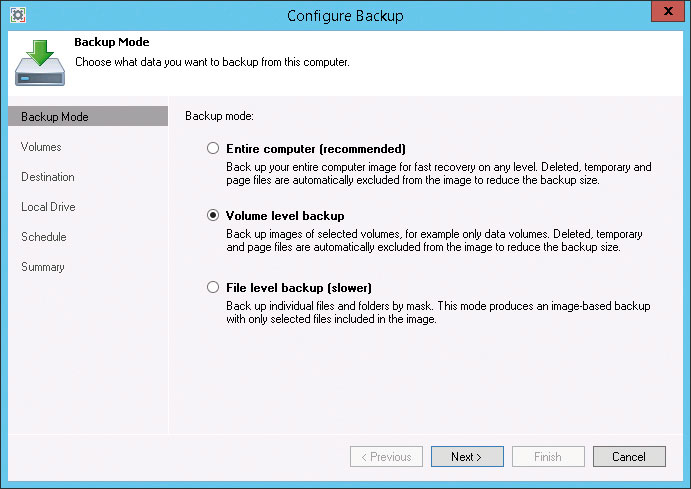Click the Volume level backup description text

pyautogui.click(x=434, y=241)
